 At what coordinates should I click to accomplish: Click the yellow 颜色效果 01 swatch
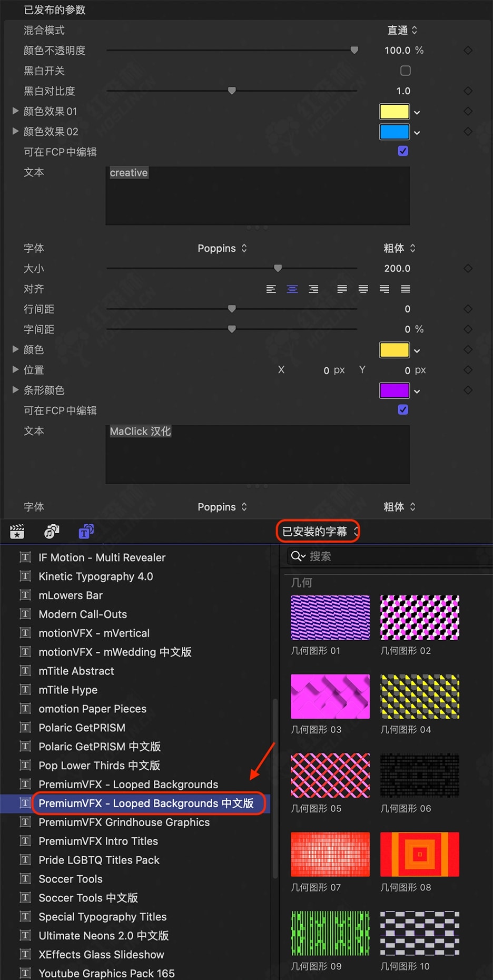point(395,112)
